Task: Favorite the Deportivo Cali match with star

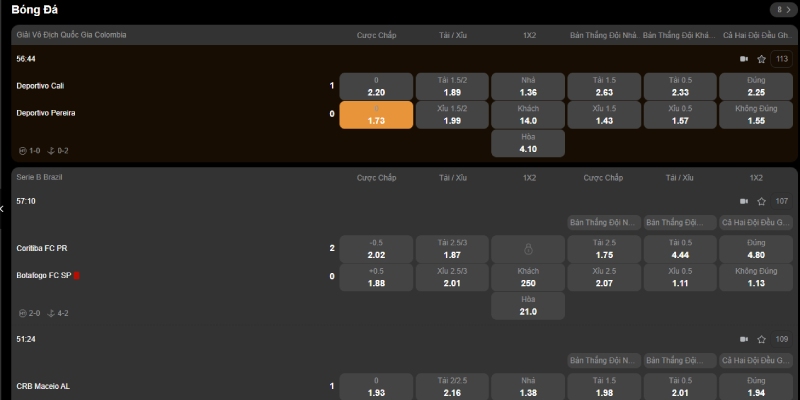Action: 761,59
